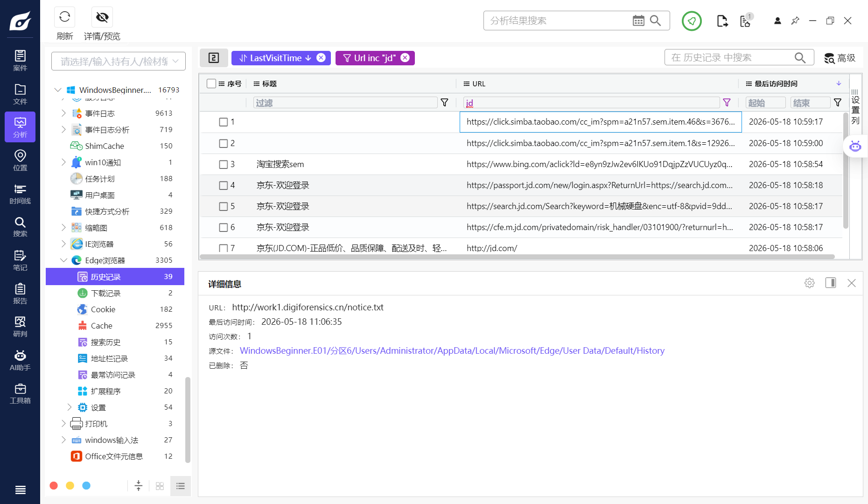Click the search icon in 历史记录 search box

coord(800,57)
